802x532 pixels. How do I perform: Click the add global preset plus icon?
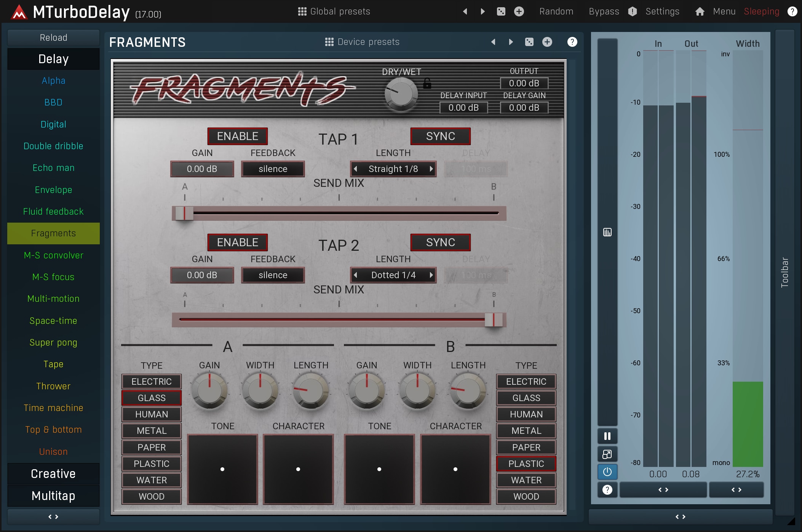click(x=519, y=11)
